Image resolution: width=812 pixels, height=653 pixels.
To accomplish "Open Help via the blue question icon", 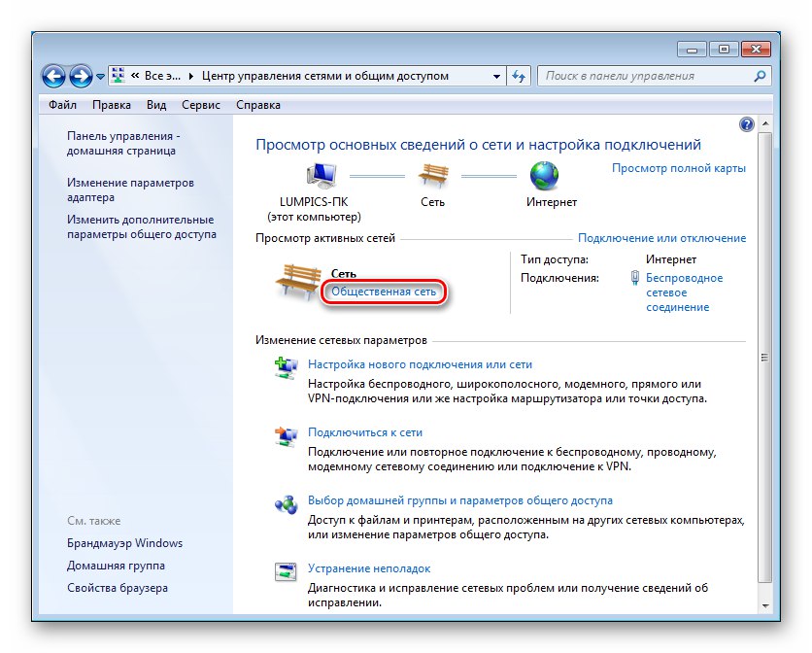I will coord(746,124).
